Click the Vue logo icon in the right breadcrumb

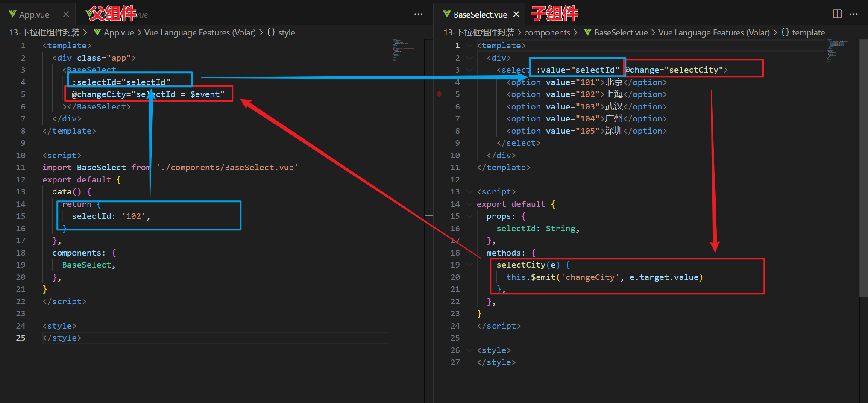(588, 32)
